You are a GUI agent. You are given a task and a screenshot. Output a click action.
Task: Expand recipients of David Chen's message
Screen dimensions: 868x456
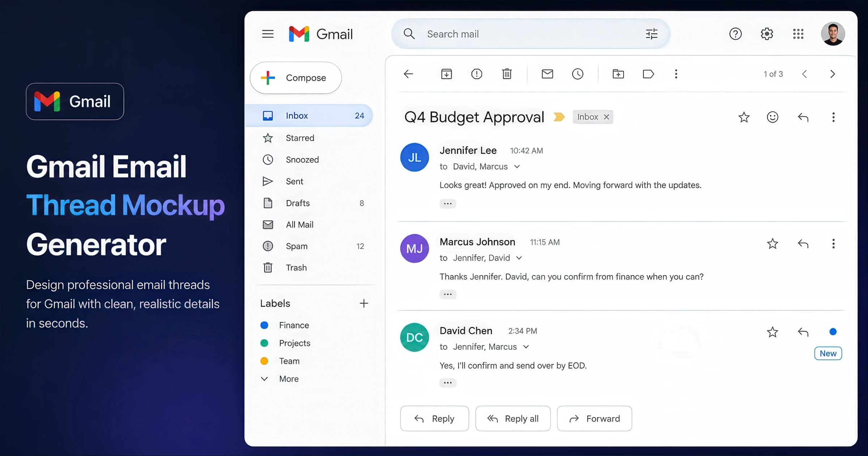coord(526,347)
